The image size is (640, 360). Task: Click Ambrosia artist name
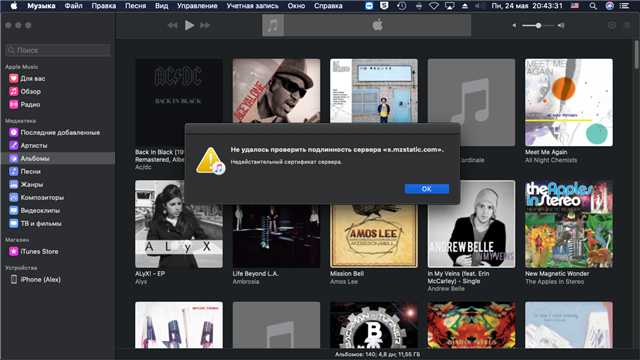246,282
